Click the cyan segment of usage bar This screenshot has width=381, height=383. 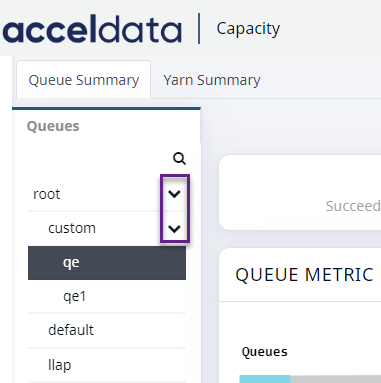[265, 379]
